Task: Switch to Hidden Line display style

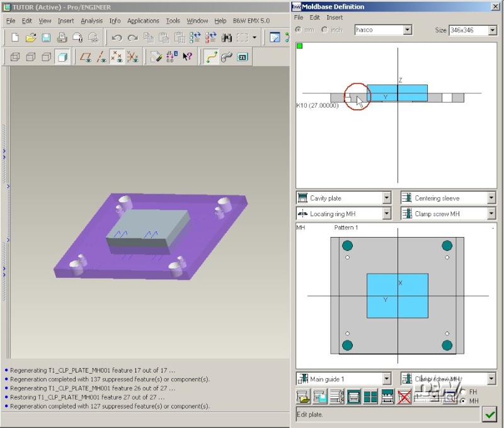Action: pos(30,57)
